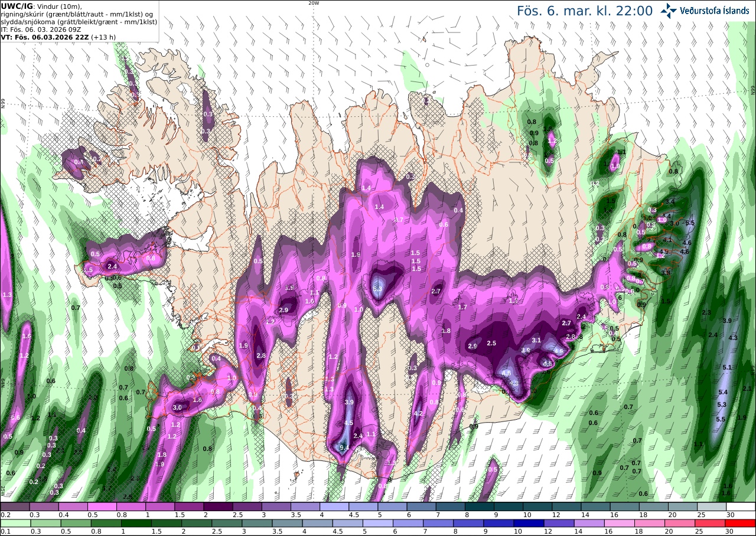
Task: Select the bright pink 0.5 swatch in the snow scale
Action: (x=102, y=506)
